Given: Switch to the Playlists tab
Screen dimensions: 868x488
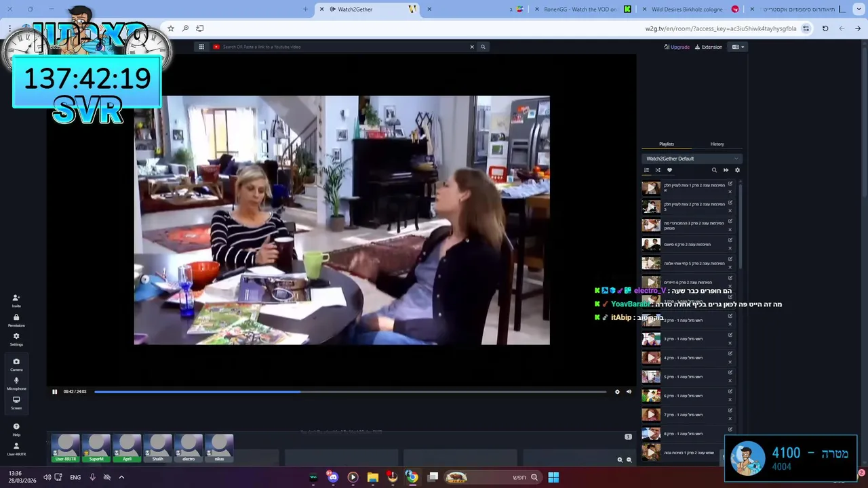Looking at the screenshot, I should click(x=667, y=144).
